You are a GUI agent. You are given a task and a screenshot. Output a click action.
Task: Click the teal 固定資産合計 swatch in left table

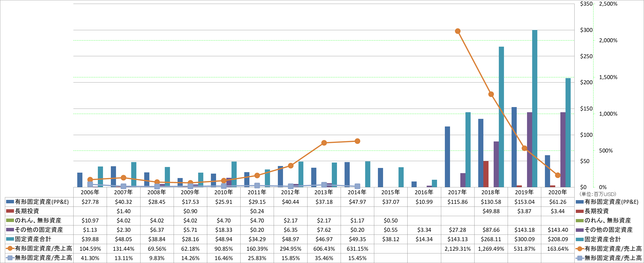(10, 239)
